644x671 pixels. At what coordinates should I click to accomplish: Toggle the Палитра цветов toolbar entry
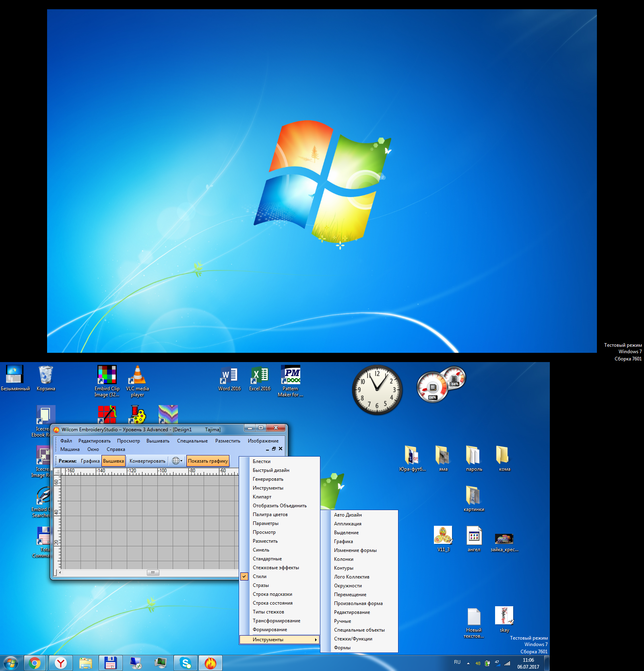click(x=280, y=515)
